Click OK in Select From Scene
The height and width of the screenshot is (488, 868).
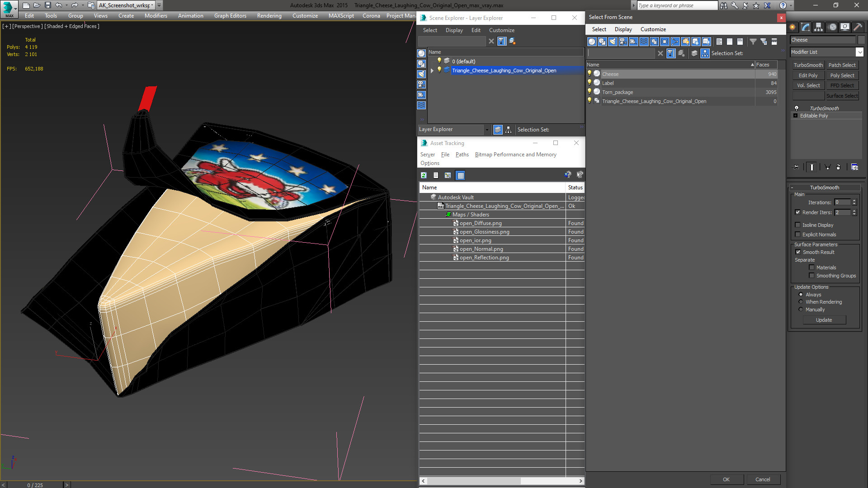[726, 479]
